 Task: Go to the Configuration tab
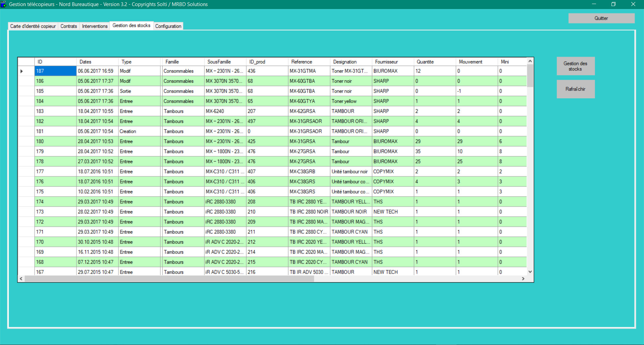(168, 26)
